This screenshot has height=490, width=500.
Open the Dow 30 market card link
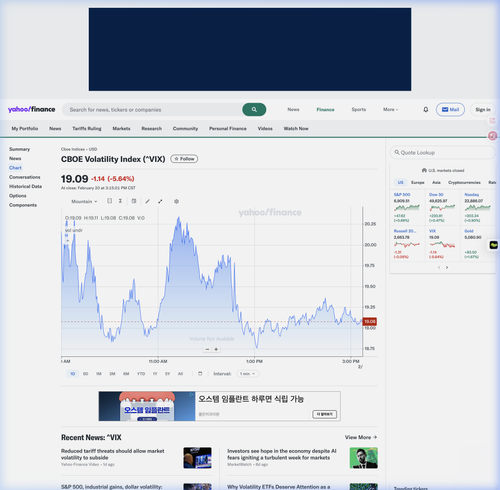[x=436, y=194]
